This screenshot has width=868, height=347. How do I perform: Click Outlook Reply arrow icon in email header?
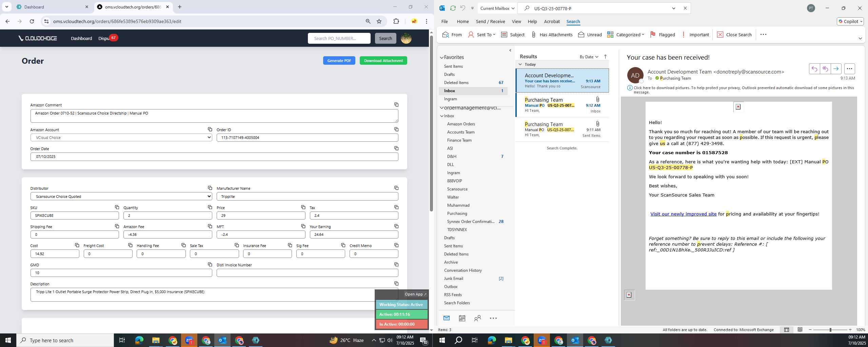pyautogui.click(x=814, y=69)
